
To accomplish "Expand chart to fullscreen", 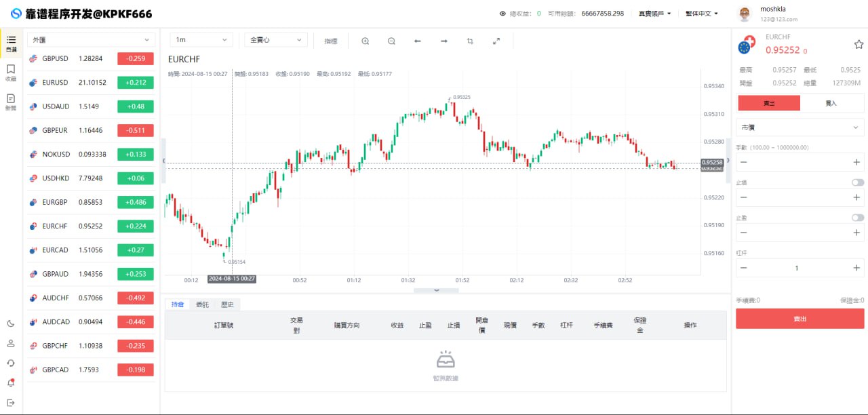I will (x=496, y=41).
